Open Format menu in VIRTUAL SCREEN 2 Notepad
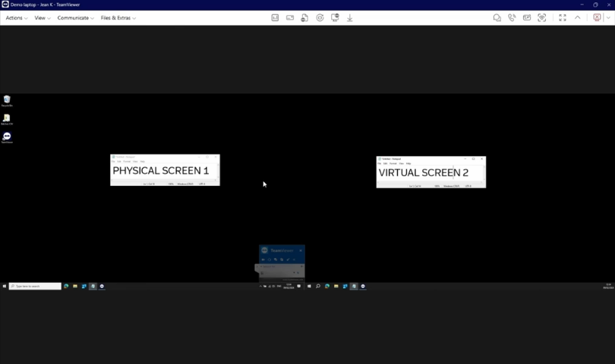This screenshot has width=615, height=364. click(393, 163)
